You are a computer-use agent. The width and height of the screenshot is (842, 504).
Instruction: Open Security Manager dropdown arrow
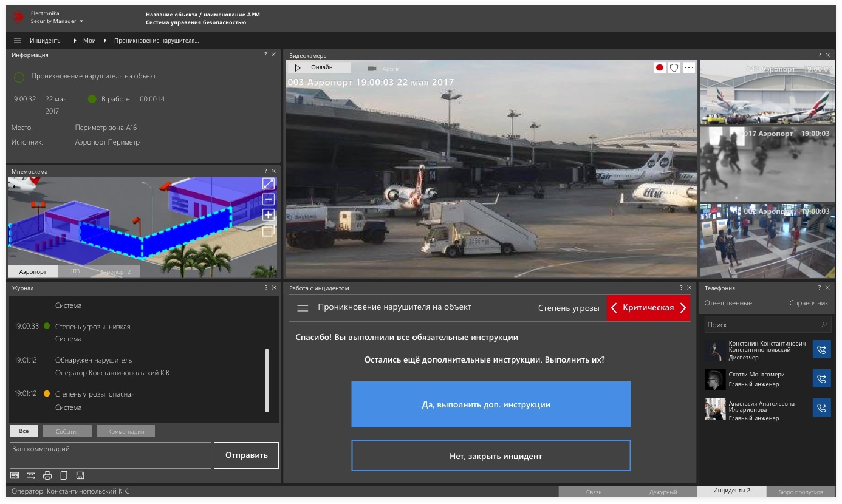(x=81, y=22)
